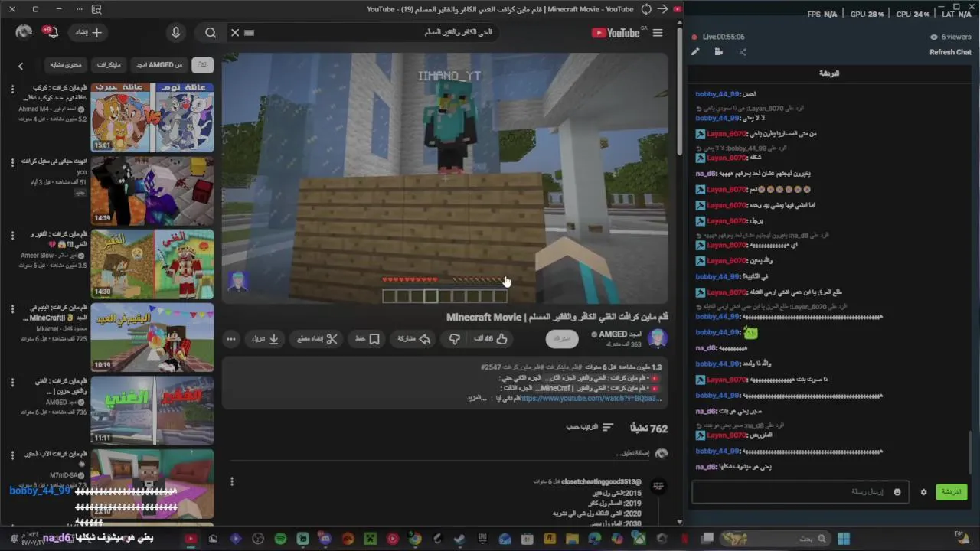Open comments sort-by dropdown
This screenshot has height=551, width=980.
click(590, 427)
